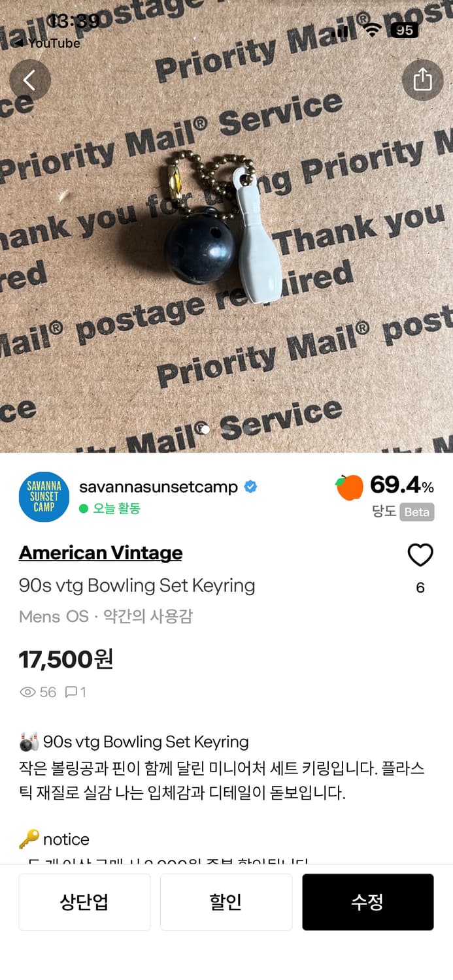
Task: Toggle the heart like icon
Action: tap(420, 555)
